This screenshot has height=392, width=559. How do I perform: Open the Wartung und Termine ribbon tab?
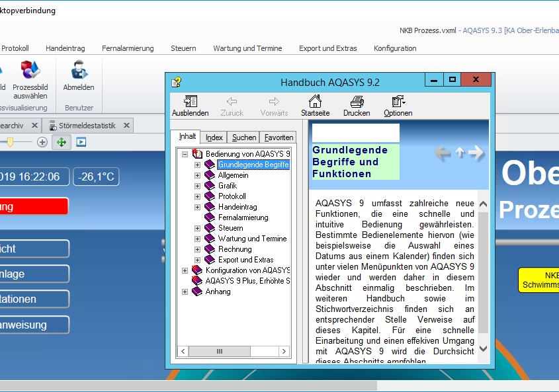247,48
